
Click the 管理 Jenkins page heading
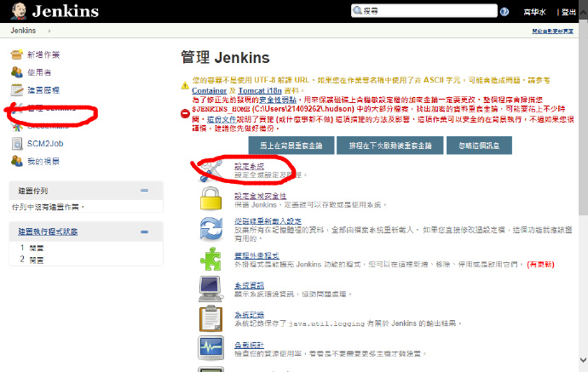[x=225, y=58]
